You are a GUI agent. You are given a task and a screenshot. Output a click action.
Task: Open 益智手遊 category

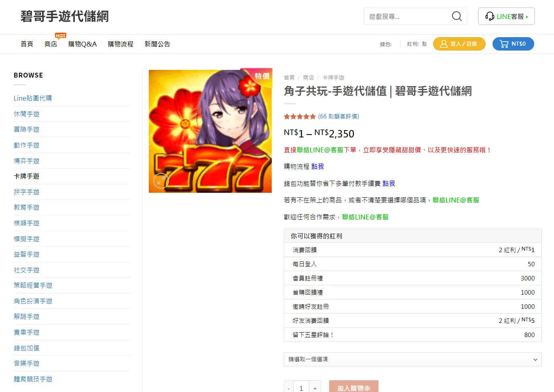[x=27, y=254]
